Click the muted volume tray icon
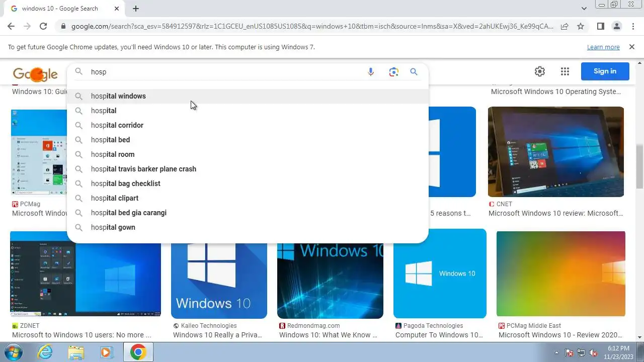Viewport: 644px width, 362px height. (x=593, y=352)
